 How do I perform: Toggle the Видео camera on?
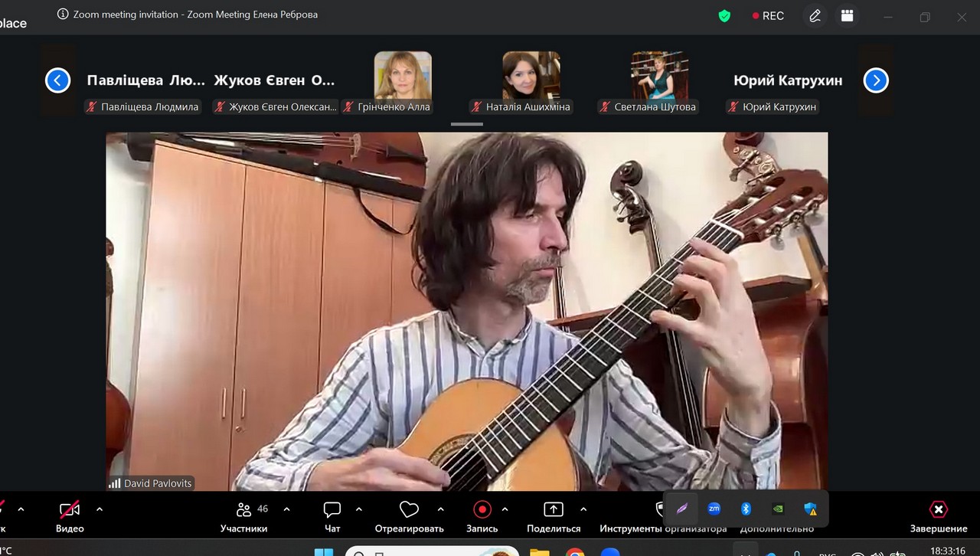(70, 510)
